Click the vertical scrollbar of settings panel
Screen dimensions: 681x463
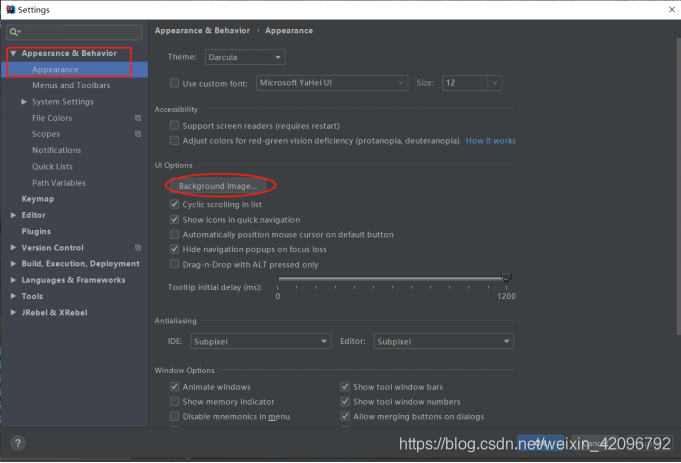pyautogui.click(x=678, y=187)
